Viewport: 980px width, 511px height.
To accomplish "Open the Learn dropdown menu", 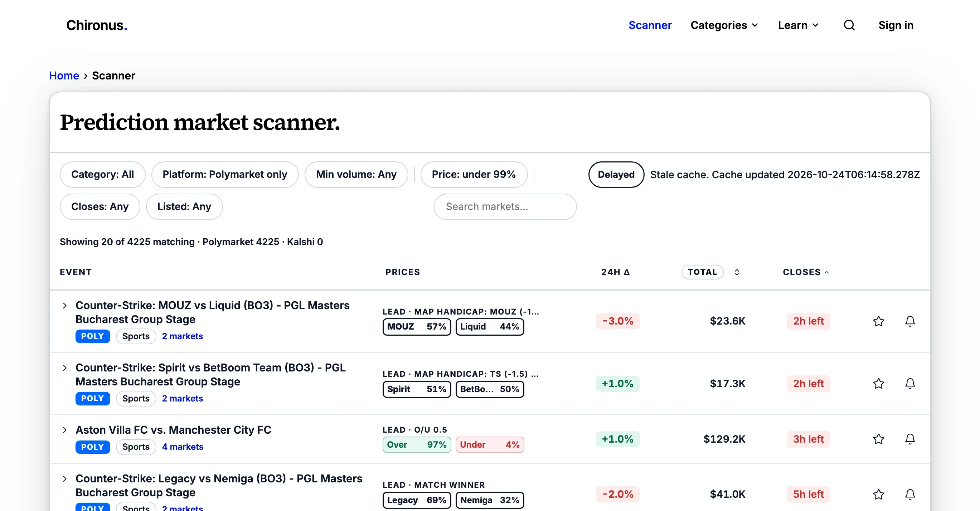I will 798,25.
